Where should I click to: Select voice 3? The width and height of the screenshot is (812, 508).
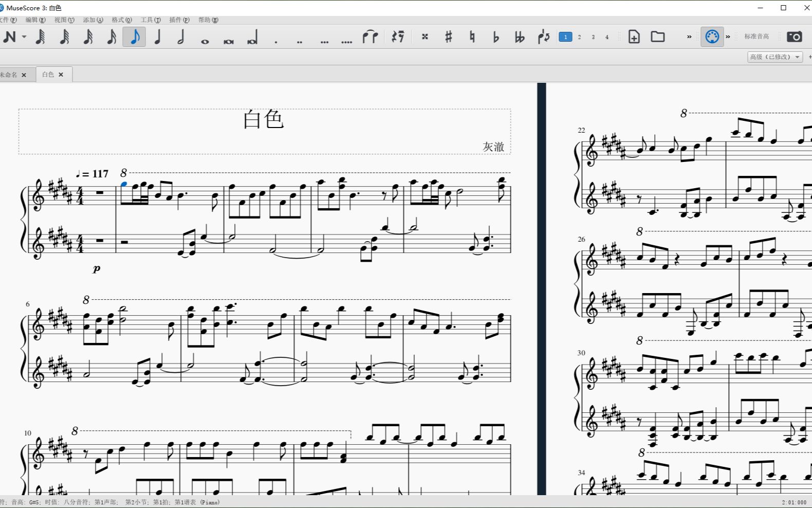pyautogui.click(x=593, y=37)
